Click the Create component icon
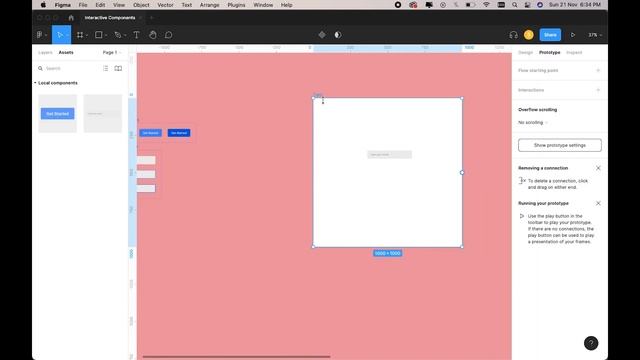 click(322, 35)
